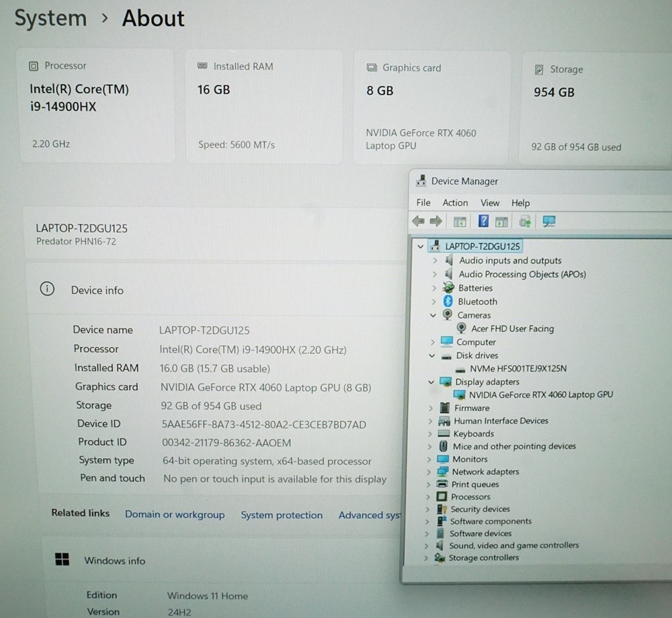
Task: Open the View menu
Action: [490, 203]
